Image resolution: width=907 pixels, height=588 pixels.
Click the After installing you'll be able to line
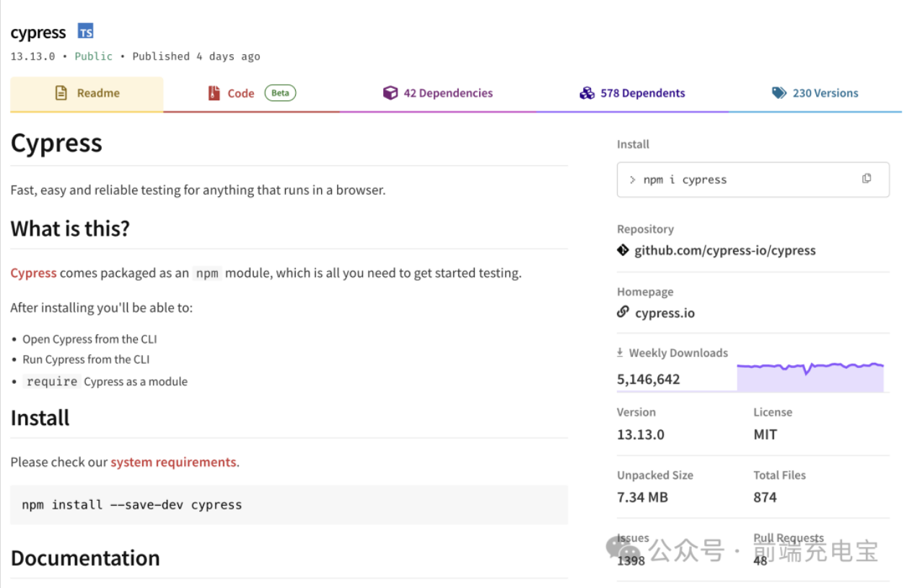[x=102, y=308]
